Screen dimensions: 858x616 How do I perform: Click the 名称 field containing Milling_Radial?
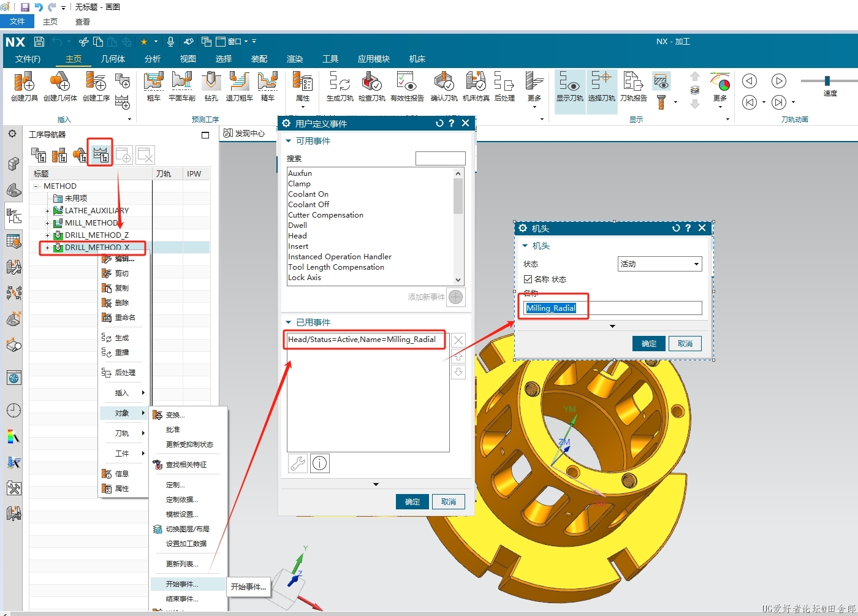[612, 308]
